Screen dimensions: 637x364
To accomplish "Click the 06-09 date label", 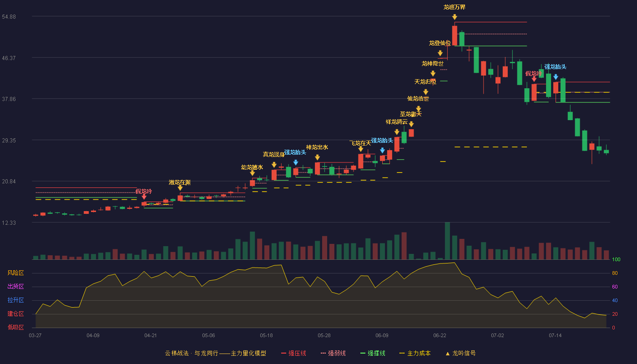I will [382, 335].
